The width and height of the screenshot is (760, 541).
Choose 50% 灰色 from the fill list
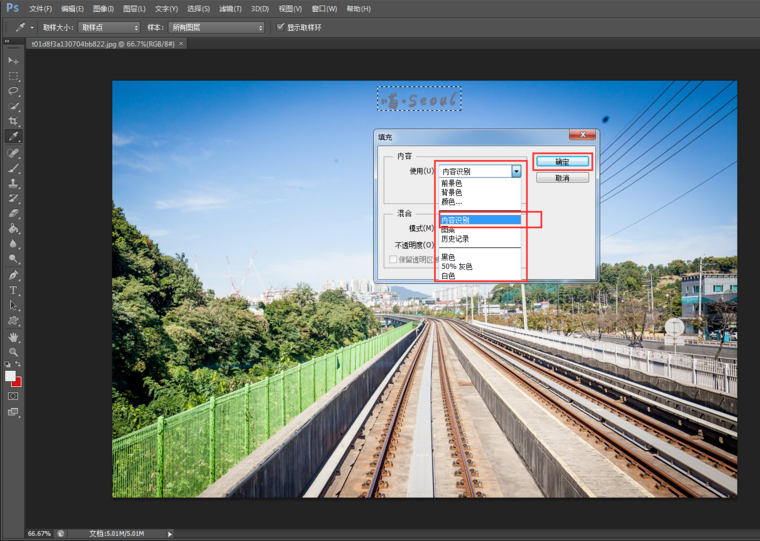tap(480, 266)
